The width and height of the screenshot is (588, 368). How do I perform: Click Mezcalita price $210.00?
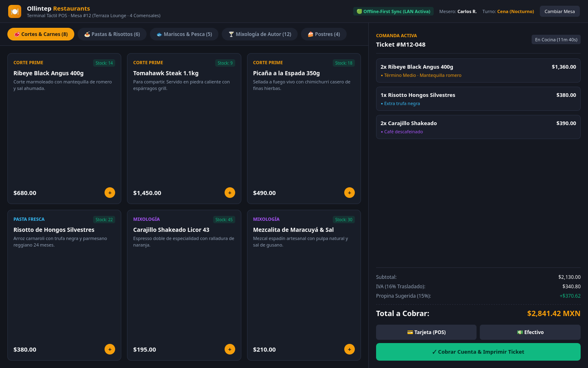tap(264, 350)
